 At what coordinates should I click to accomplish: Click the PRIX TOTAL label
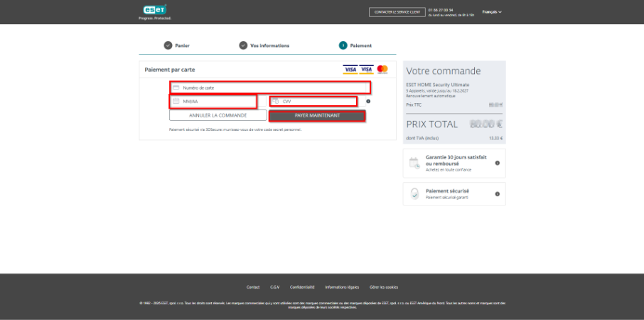431,124
